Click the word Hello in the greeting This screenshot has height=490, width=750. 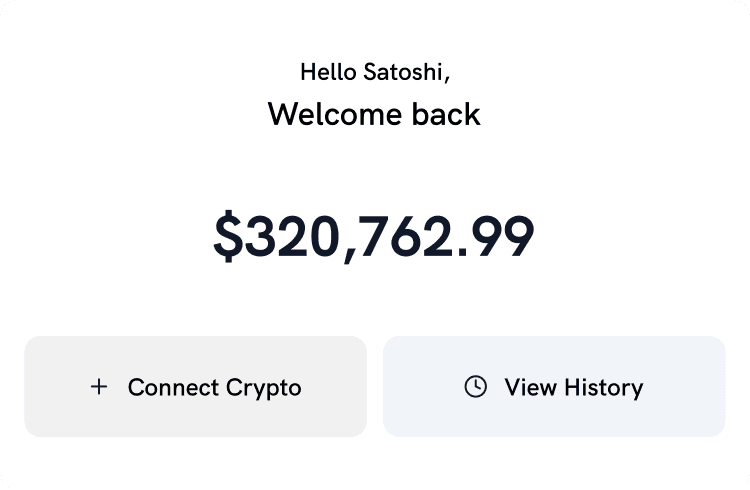click(328, 72)
